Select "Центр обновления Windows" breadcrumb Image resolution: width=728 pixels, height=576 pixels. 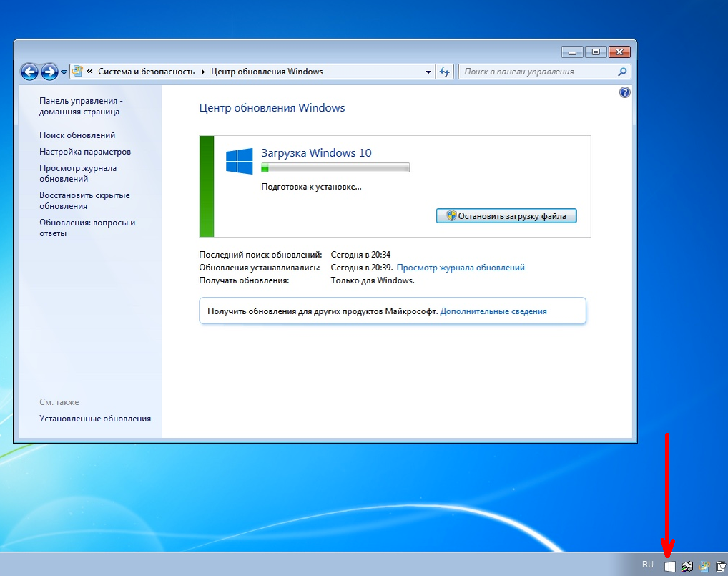267,72
